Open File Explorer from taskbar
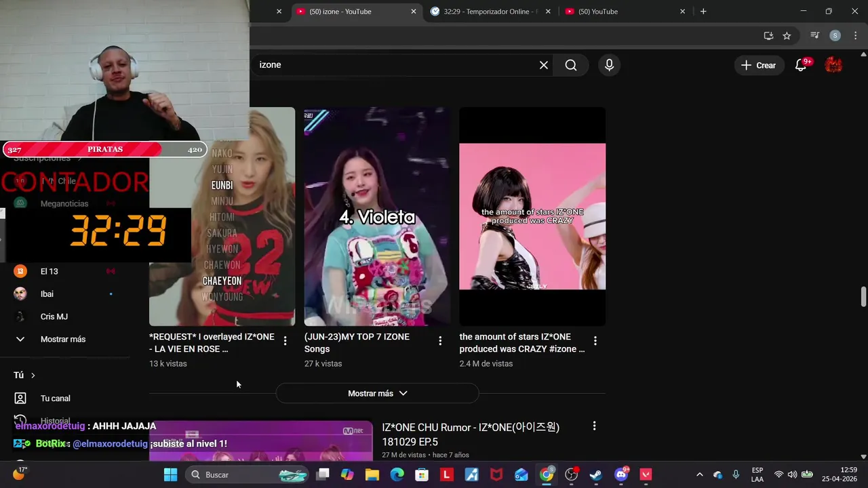Image resolution: width=868 pixels, height=488 pixels. coord(372,474)
